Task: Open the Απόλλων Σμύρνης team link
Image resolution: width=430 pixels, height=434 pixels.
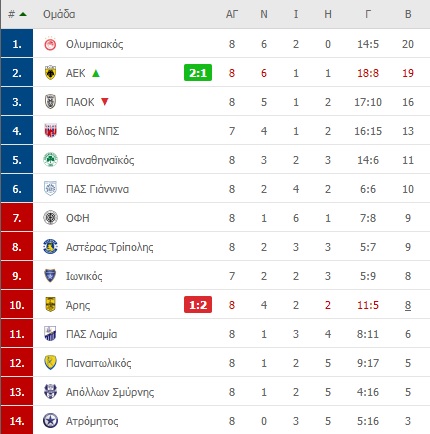Action: (110, 392)
